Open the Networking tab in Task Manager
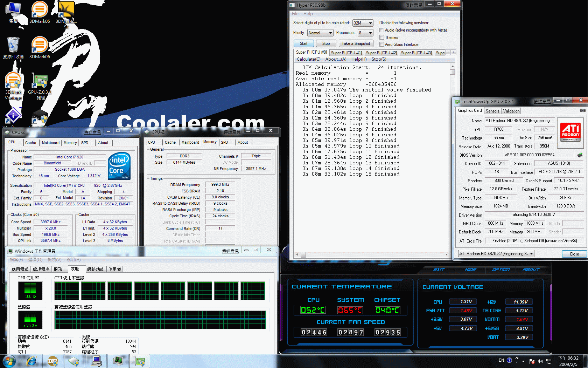588x368 pixels. pos(96,270)
